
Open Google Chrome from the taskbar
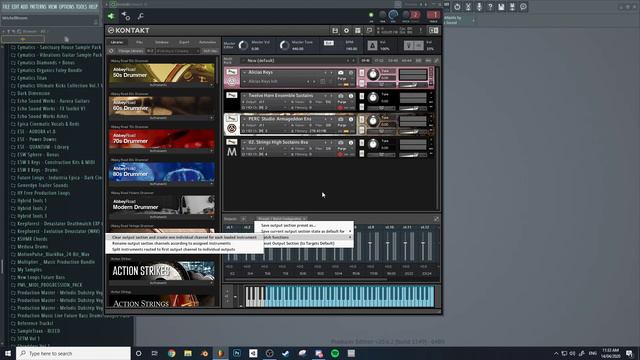[x=171, y=353]
